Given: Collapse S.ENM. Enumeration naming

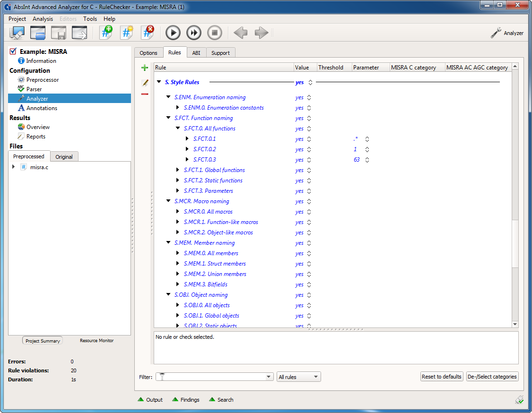Looking at the screenshot, I should coord(168,97).
